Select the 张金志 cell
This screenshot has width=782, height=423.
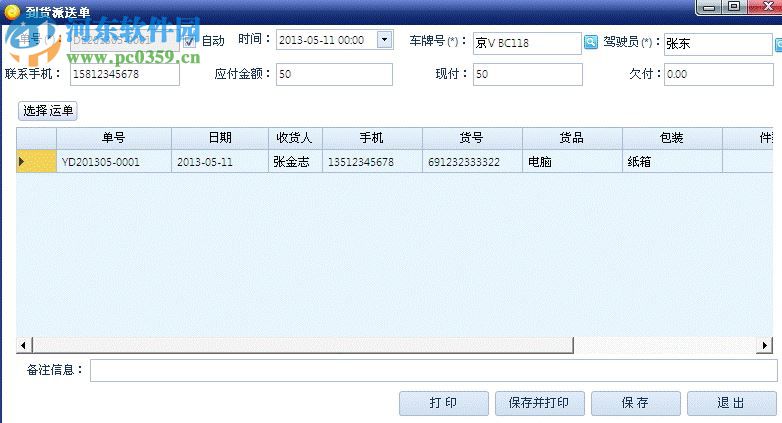point(295,161)
